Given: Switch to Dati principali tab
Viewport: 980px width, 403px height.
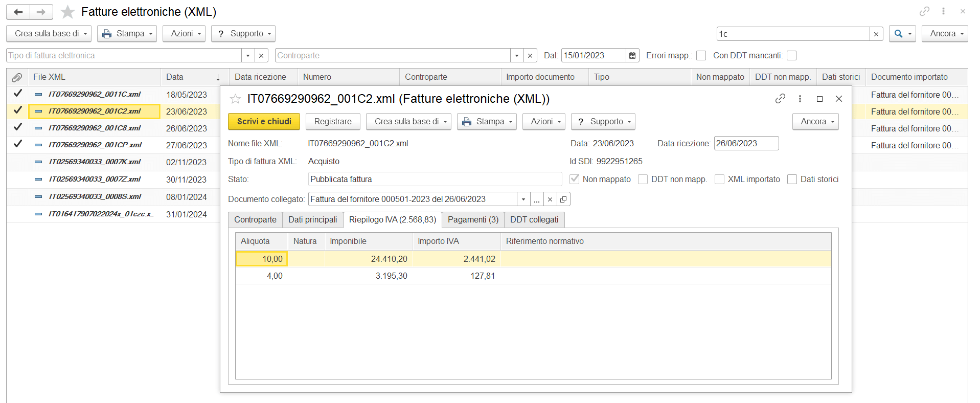Looking at the screenshot, I should click(313, 220).
